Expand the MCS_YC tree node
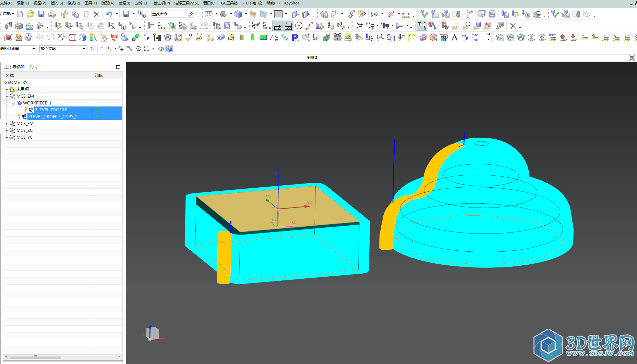 [7, 137]
